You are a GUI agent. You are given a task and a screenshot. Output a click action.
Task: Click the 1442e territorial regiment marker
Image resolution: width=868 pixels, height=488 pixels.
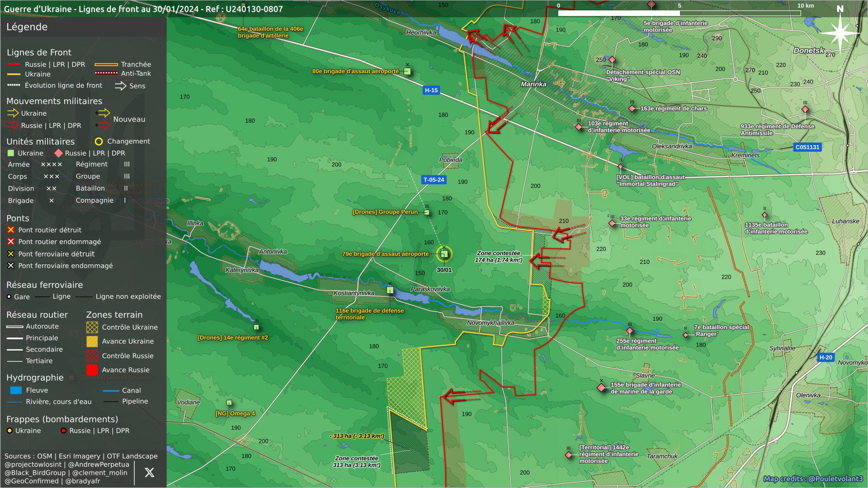click(x=569, y=455)
